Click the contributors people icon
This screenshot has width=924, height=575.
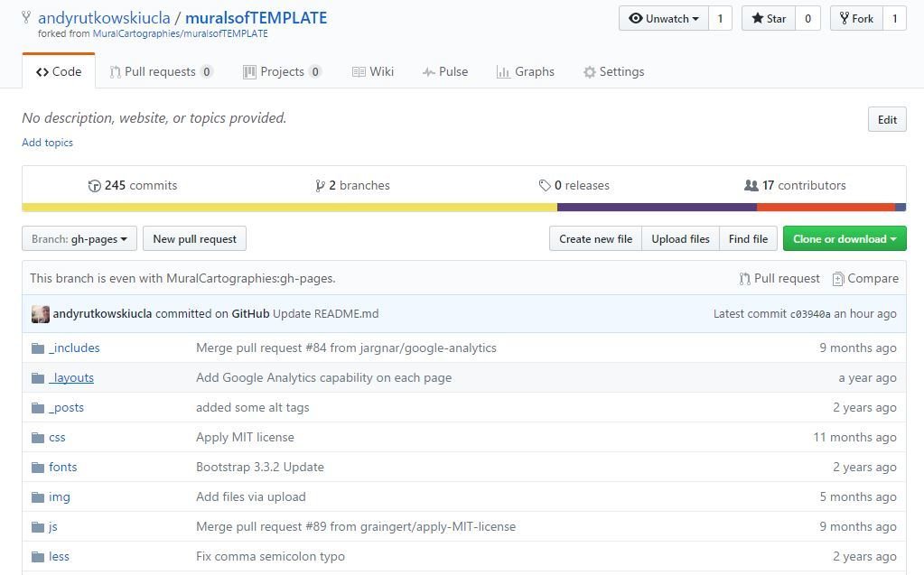tap(751, 186)
